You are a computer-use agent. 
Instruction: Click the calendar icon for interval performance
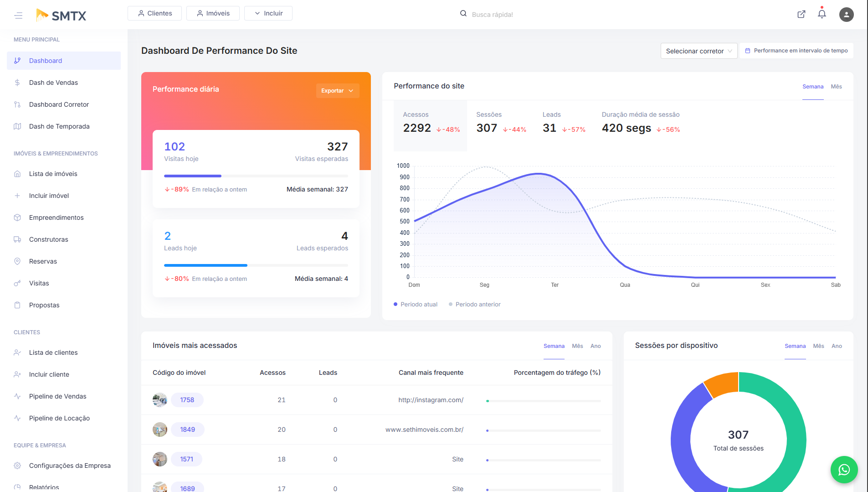[747, 51]
